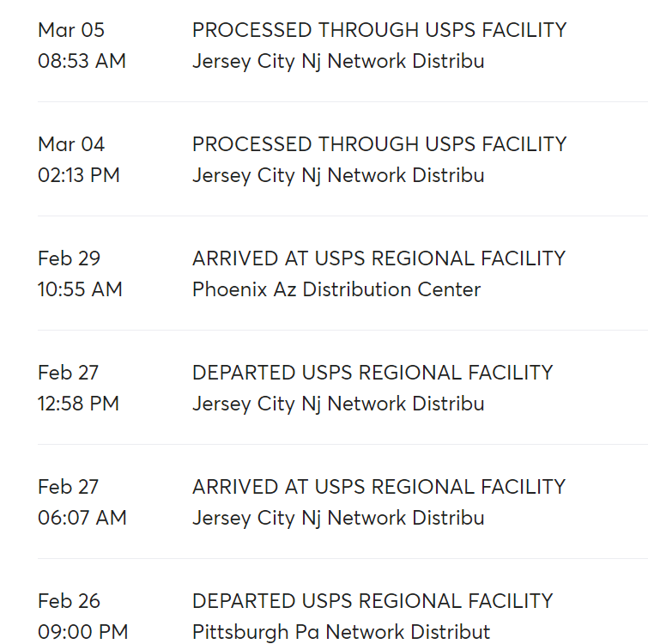This screenshot has width=648, height=644.
Task: Click the Mar 05 Processed Through USPS Facility status
Action: tap(379, 30)
